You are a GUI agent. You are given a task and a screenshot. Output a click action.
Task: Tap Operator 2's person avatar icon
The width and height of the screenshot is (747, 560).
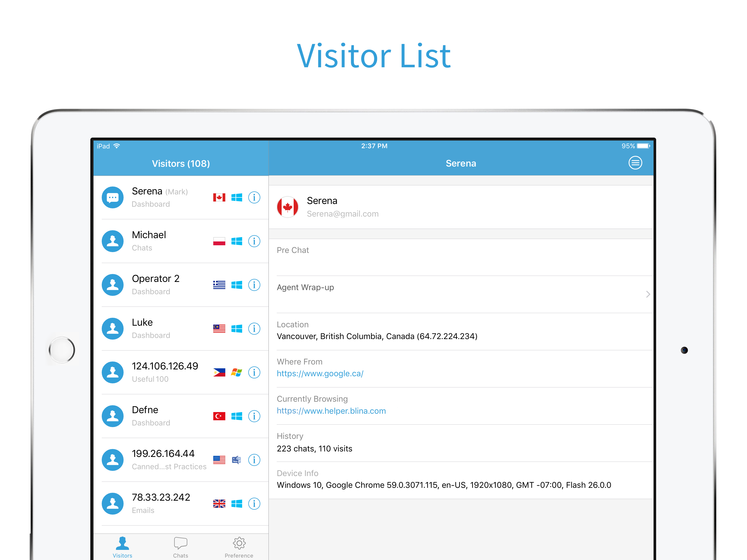tap(112, 285)
